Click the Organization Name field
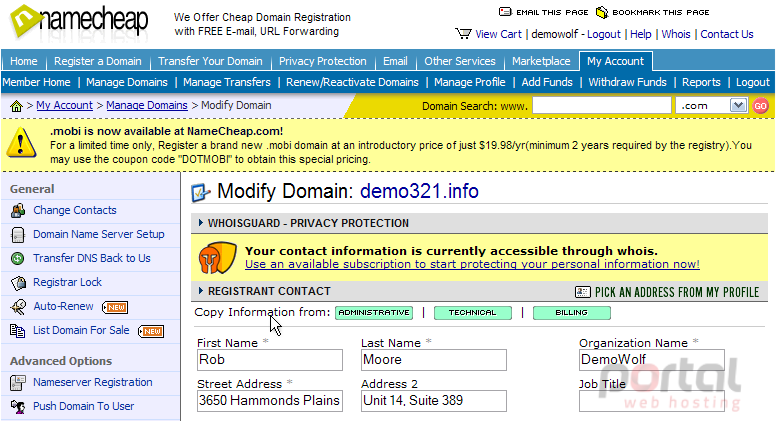776x422 pixels. [x=652, y=360]
